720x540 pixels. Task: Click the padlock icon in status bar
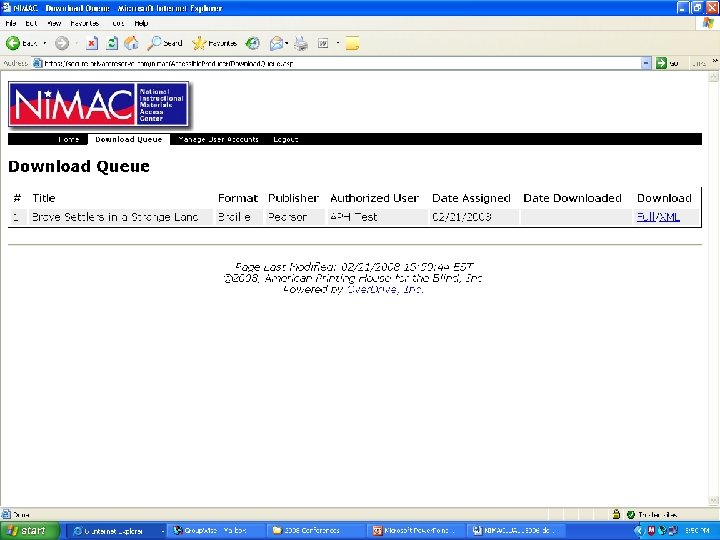(616, 514)
